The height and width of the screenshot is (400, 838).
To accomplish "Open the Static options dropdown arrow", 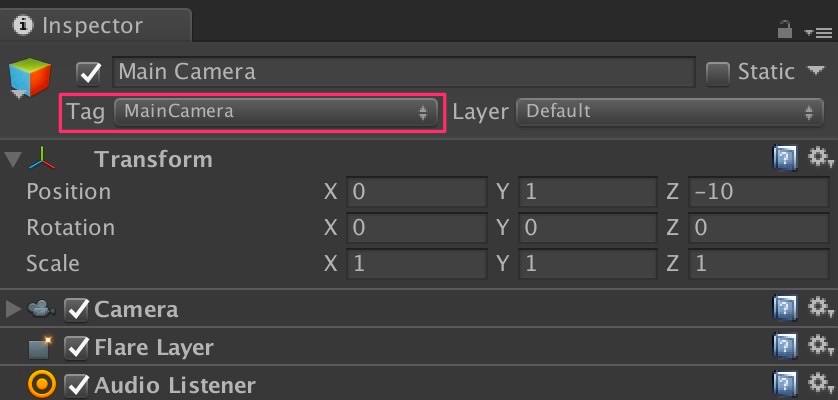I will (x=816, y=71).
